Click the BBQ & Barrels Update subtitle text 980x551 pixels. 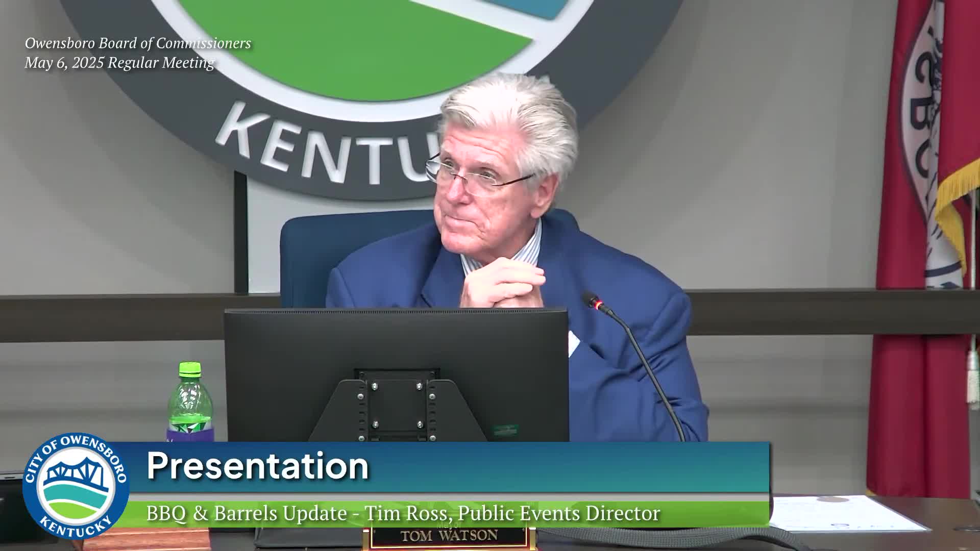pos(246,513)
